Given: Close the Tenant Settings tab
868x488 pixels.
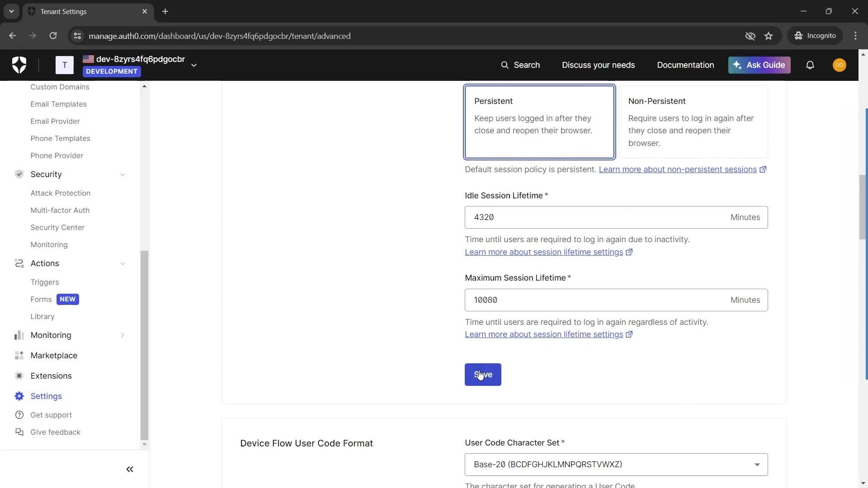Looking at the screenshot, I should click(145, 11).
